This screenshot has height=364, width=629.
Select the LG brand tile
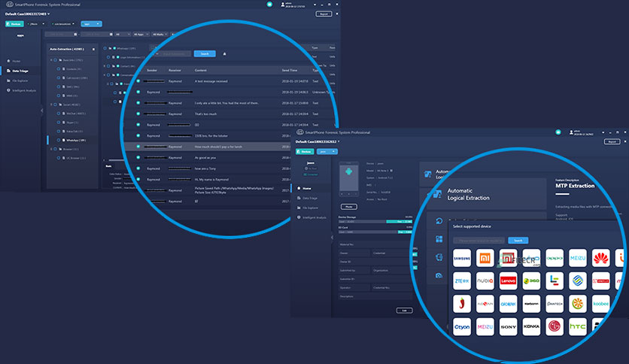click(x=555, y=326)
